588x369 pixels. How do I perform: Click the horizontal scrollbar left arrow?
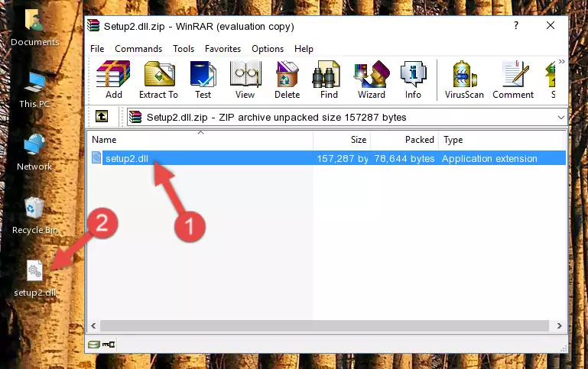point(93,326)
